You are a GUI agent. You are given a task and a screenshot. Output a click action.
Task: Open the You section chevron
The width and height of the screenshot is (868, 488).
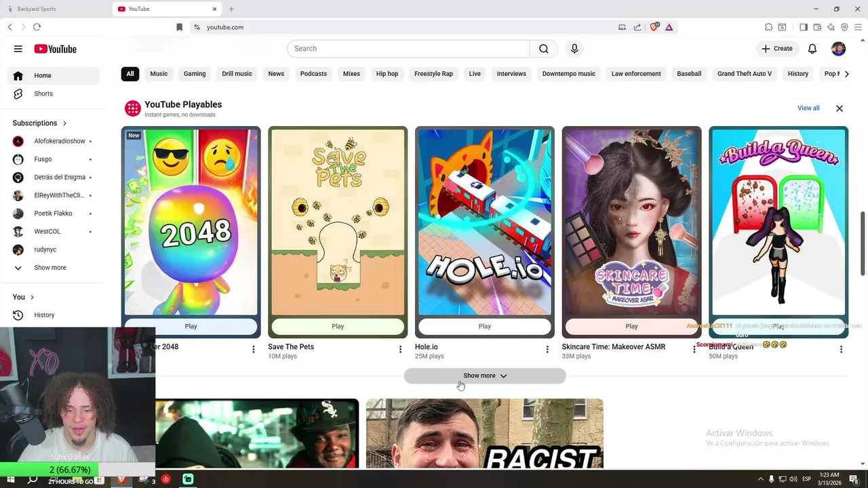[x=32, y=297]
